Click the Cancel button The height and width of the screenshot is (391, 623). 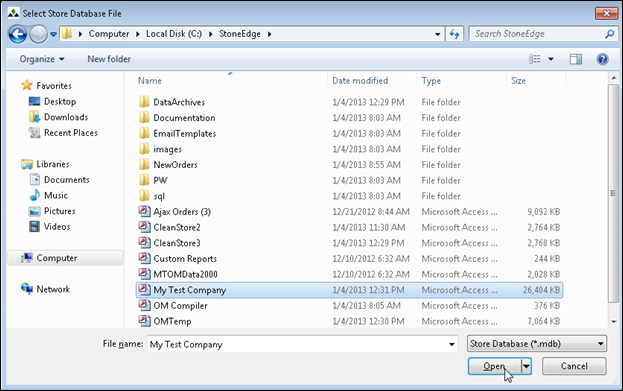[x=574, y=366]
